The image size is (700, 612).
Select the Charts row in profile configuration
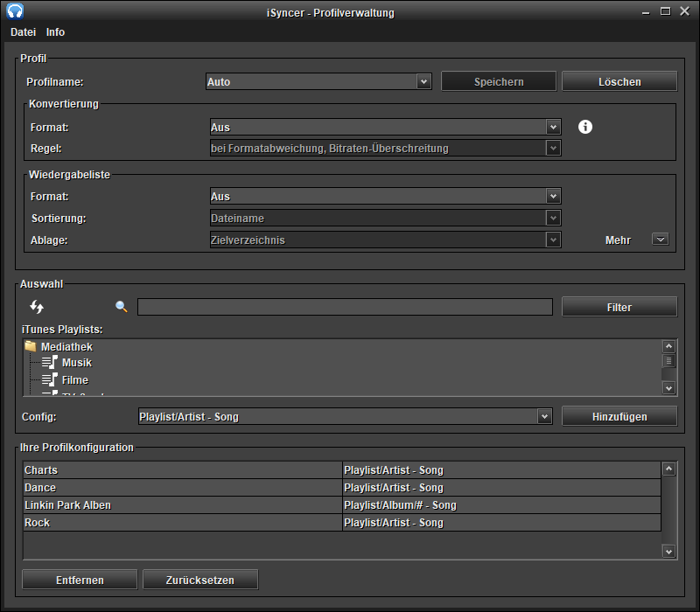342,470
